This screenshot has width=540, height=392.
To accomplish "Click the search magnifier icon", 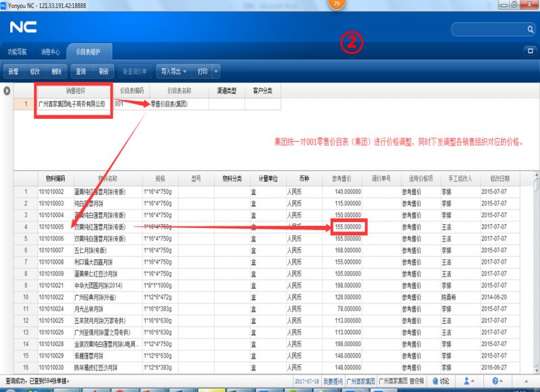I will click(x=530, y=30).
